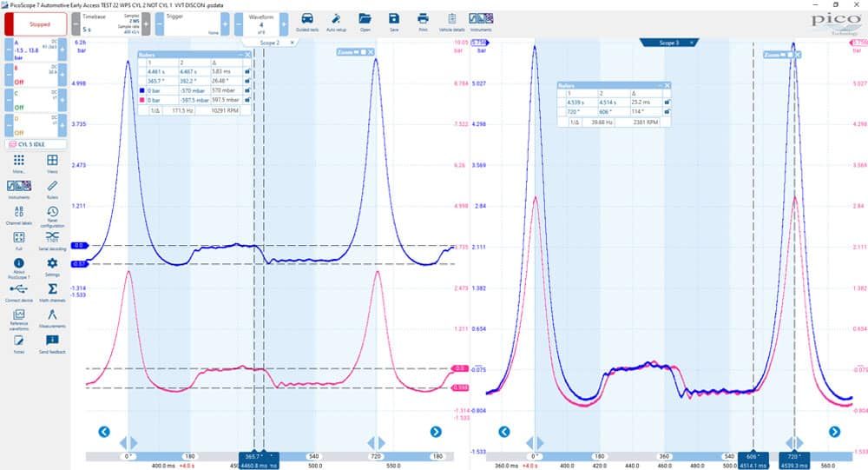Click the right navigation arrow in left scope
Image resolution: width=868 pixels, height=470 pixels.
436,432
